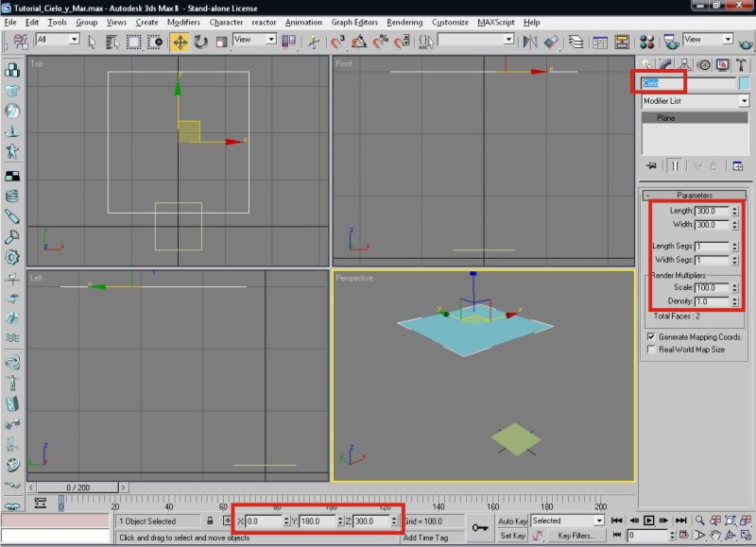Open the Customize menu
Viewport: 756px width, 547px height.
pos(450,22)
